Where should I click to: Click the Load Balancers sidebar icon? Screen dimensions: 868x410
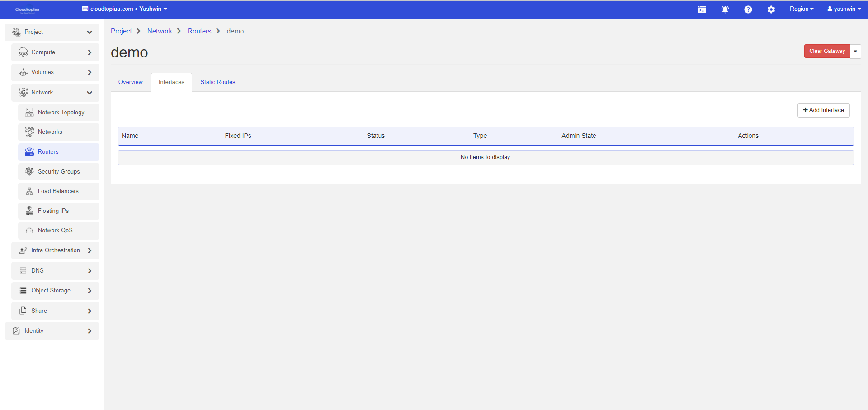click(x=29, y=191)
